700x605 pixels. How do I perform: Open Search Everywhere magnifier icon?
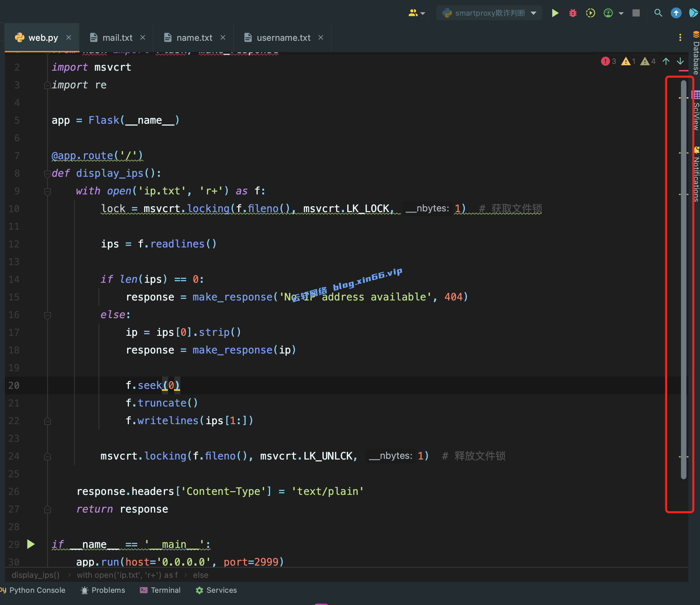[658, 13]
